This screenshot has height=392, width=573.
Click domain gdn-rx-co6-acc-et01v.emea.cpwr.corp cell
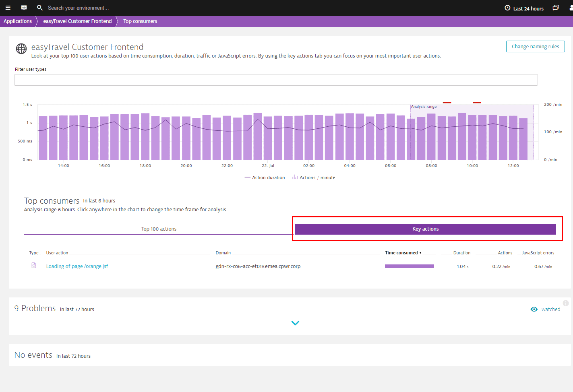click(258, 266)
